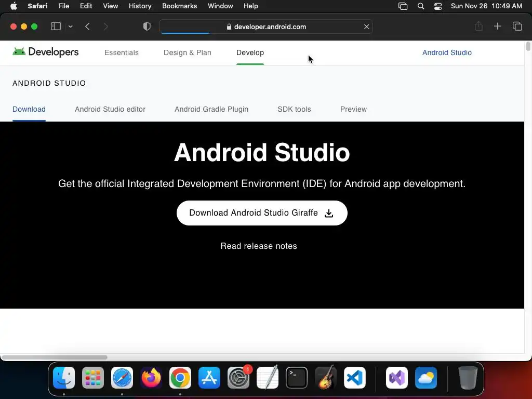Open the Help menu
Screen dimensions: 532x399
pos(251,6)
